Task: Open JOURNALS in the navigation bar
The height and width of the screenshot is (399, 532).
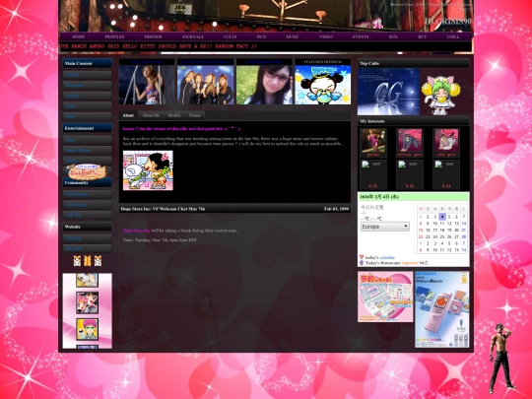Action: (x=192, y=36)
